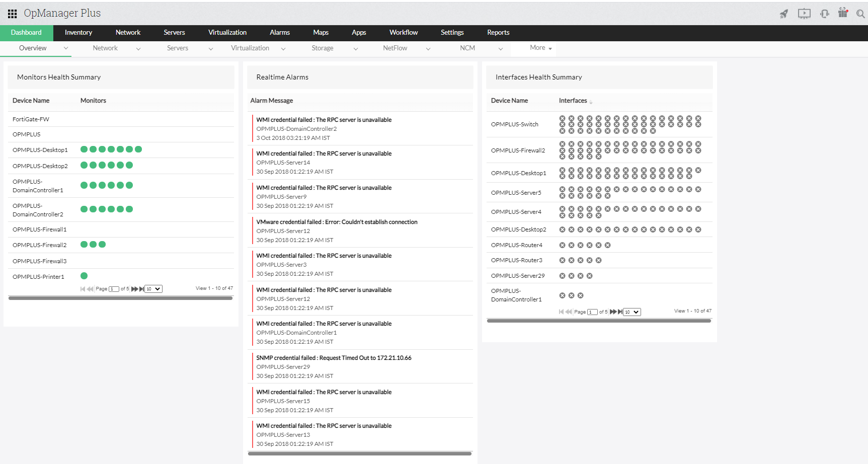Open the Inventory menu
Image resolution: width=868 pixels, height=464 pixels.
(x=78, y=33)
